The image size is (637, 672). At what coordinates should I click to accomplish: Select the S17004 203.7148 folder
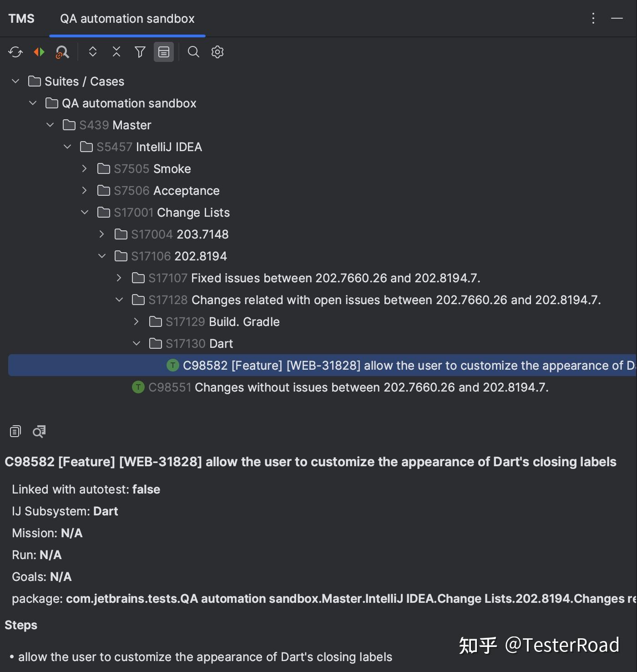point(180,234)
